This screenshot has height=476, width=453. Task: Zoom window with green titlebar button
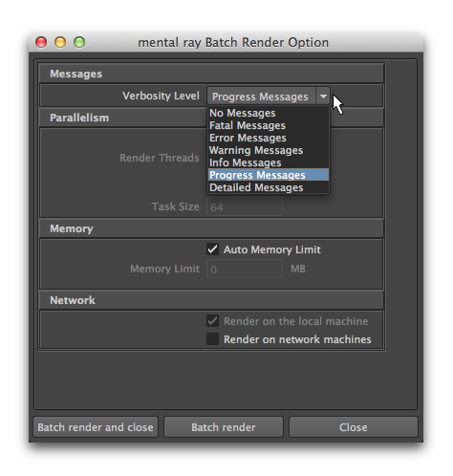[79, 42]
